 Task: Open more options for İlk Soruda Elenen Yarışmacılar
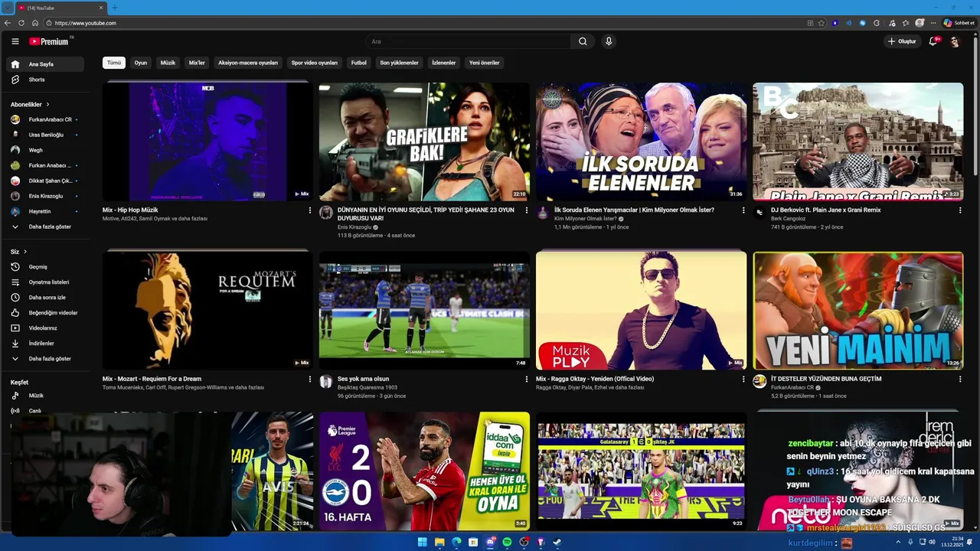point(743,210)
